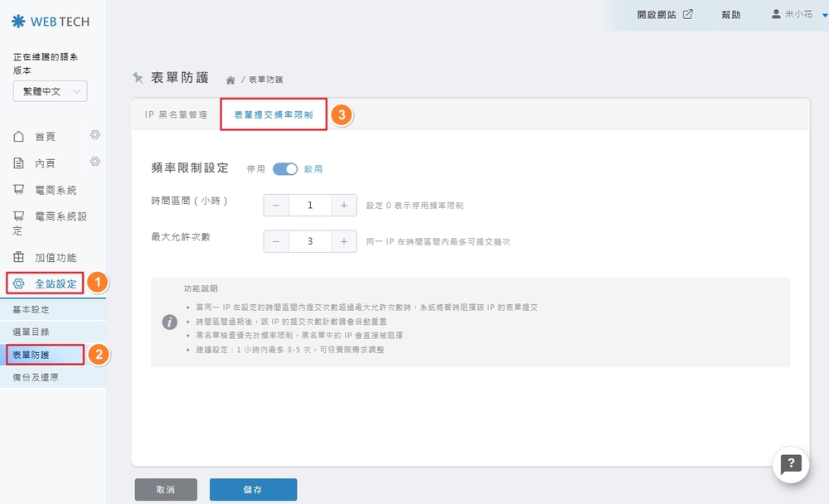Collapse the 全站設定 sidebar section
829x504 pixels.
click(x=55, y=283)
